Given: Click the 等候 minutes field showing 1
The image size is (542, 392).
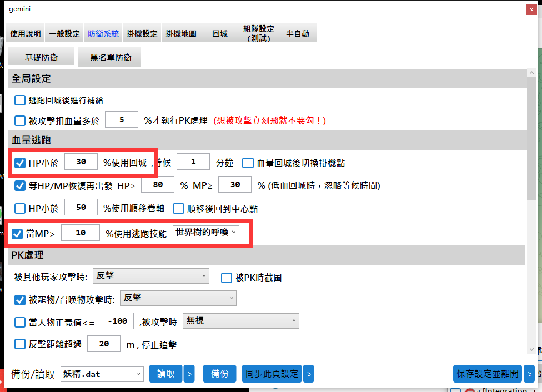Looking at the screenshot, I should [193, 162].
